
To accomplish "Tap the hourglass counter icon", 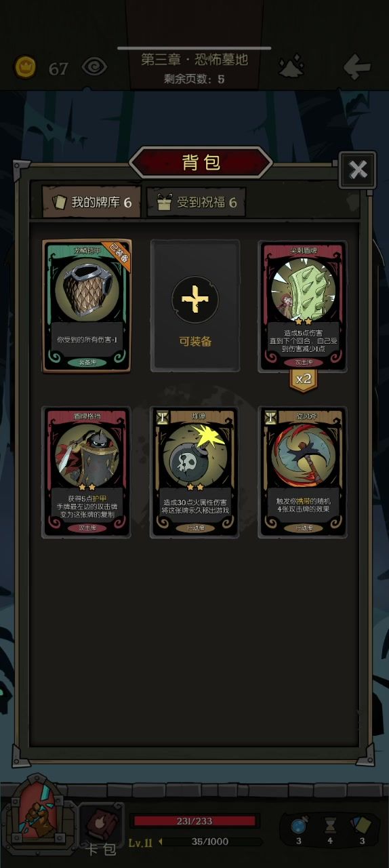I will click(x=330, y=826).
